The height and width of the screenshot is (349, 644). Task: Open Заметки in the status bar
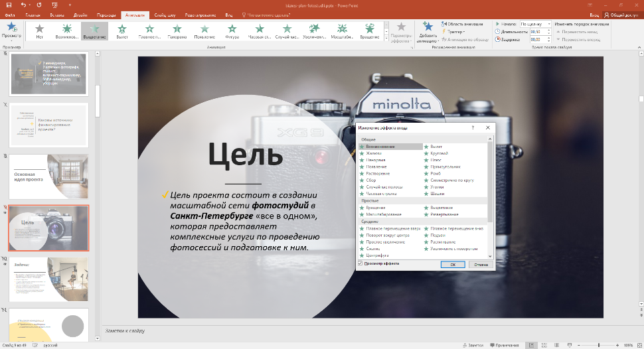[x=473, y=345]
